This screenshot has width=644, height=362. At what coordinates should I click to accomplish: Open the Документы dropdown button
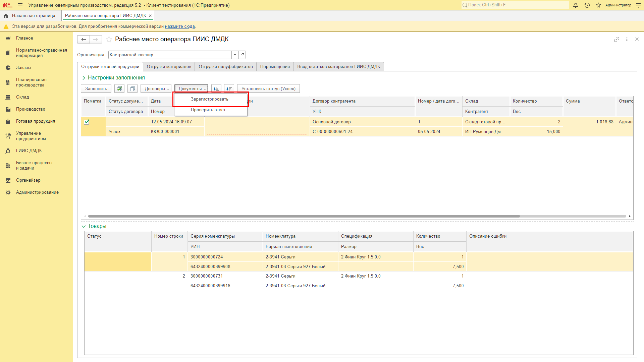coord(192,89)
